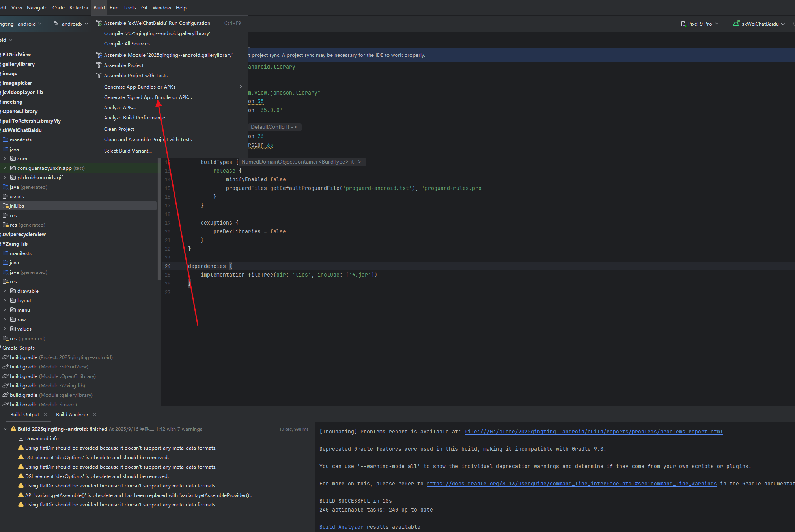Click the Build Analyzer results link

[x=341, y=527]
